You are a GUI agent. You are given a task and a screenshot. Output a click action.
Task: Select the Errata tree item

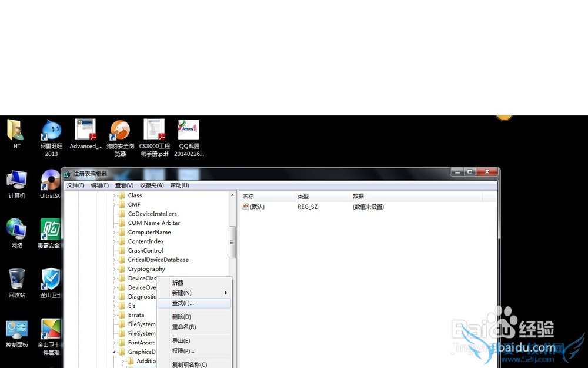tap(136, 314)
